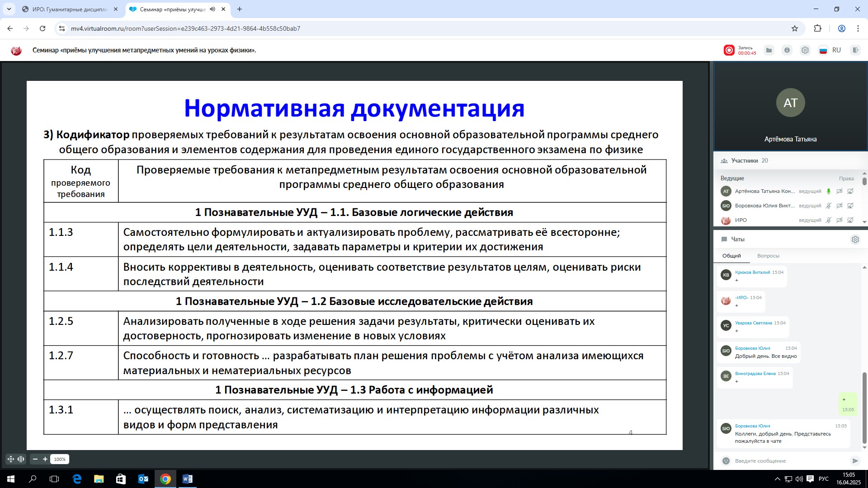868x488 pixels.
Task: Open the RU language selector
Action: pyautogui.click(x=830, y=50)
